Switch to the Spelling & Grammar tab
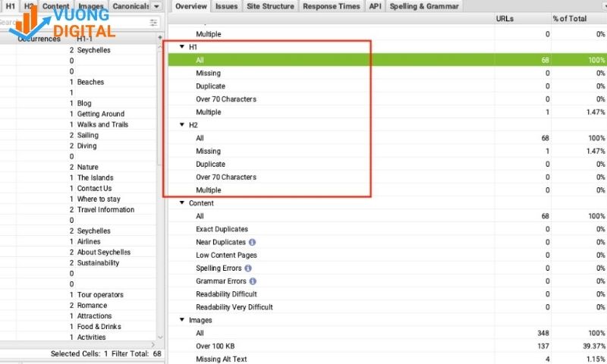This screenshot has height=364, width=607. coord(423,6)
